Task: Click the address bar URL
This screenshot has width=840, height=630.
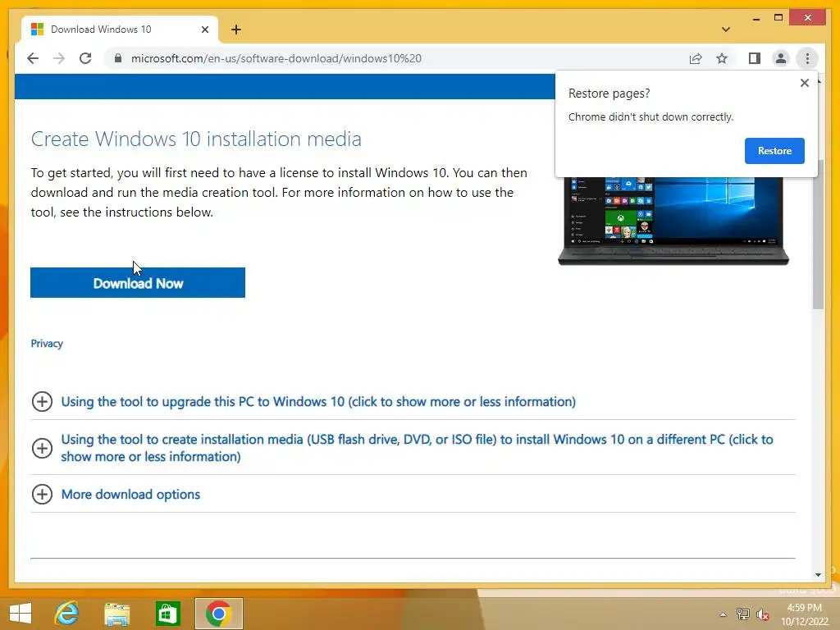Action: [276, 58]
